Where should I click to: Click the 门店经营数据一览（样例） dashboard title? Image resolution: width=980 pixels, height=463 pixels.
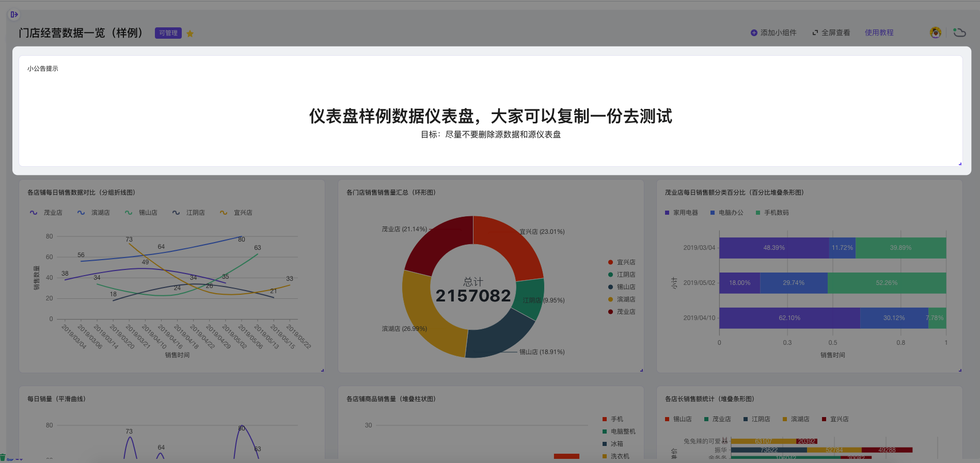pos(81,33)
